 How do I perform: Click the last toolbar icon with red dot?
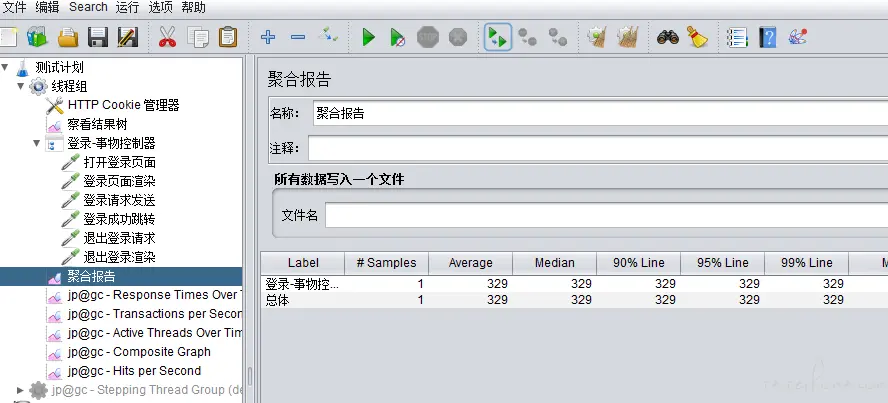(797, 37)
